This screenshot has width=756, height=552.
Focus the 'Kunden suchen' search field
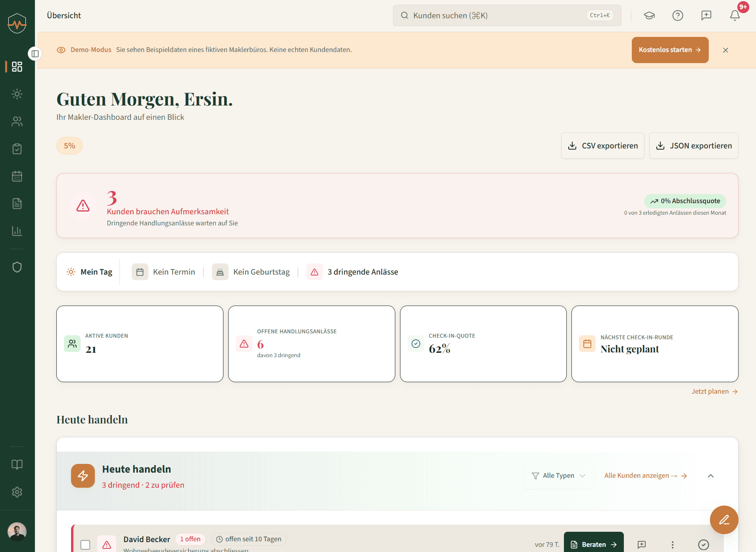click(x=507, y=15)
